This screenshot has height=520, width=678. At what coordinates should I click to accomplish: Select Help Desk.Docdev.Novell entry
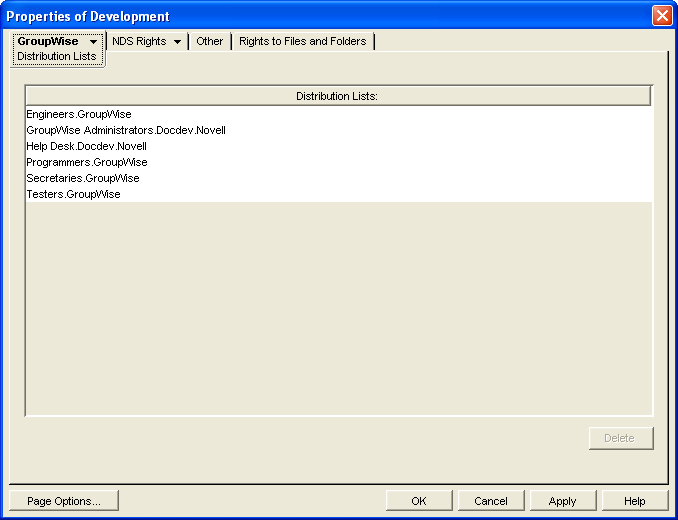(339, 146)
